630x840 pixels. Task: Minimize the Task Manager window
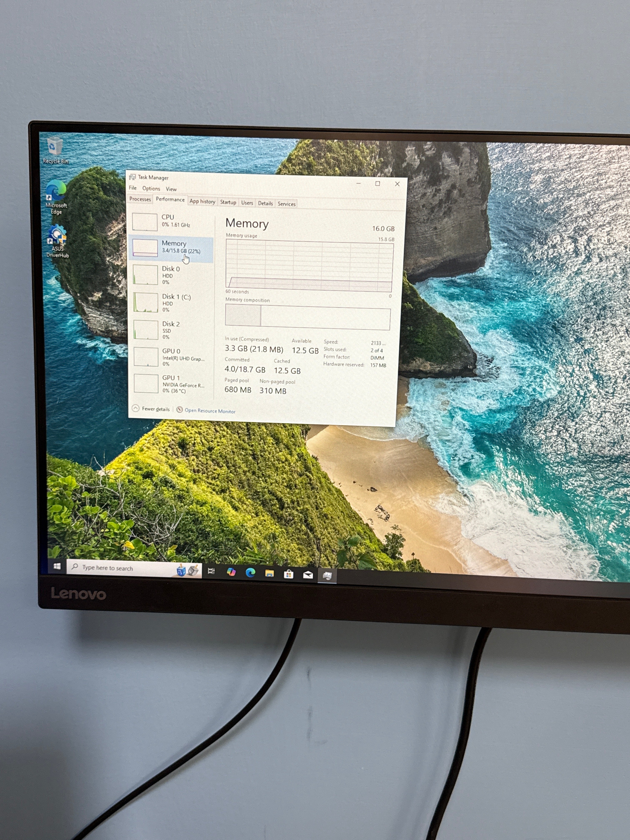click(x=359, y=183)
